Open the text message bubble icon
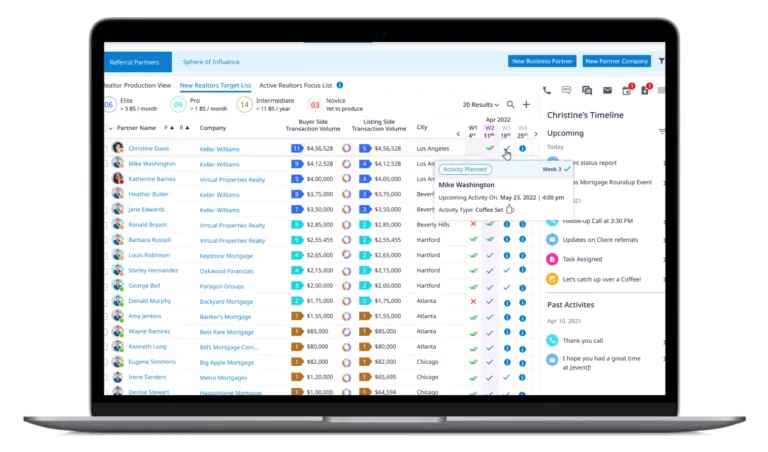 566,90
